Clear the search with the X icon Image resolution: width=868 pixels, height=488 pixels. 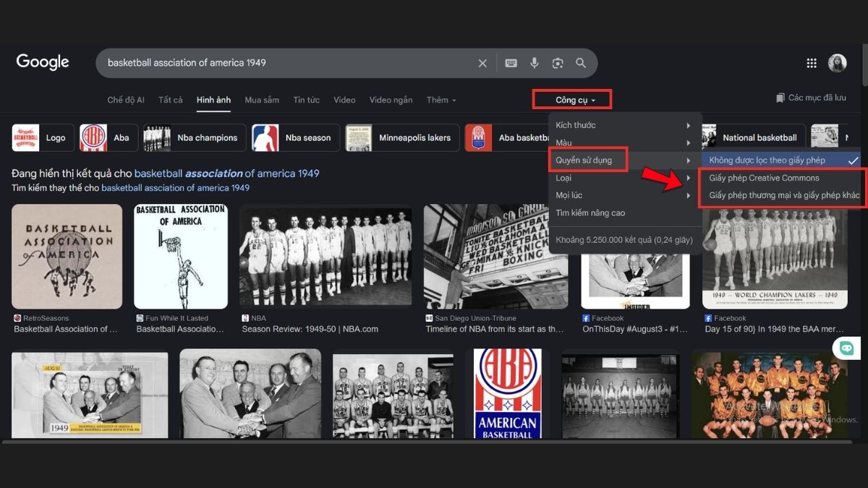click(x=482, y=63)
